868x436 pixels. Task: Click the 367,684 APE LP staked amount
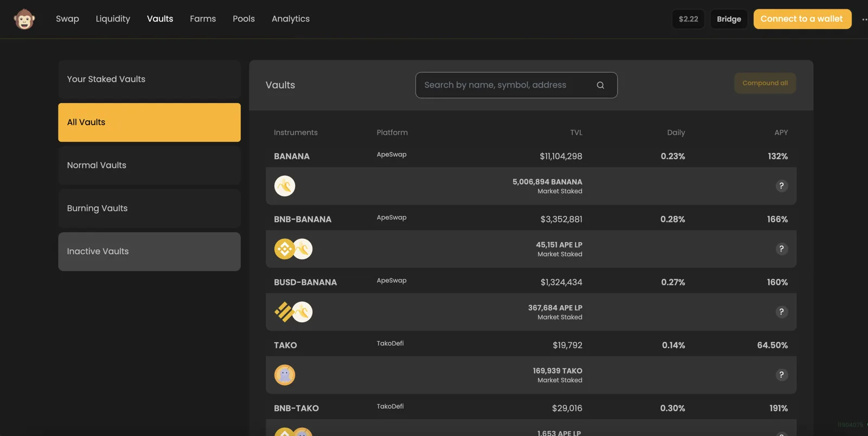(x=555, y=308)
